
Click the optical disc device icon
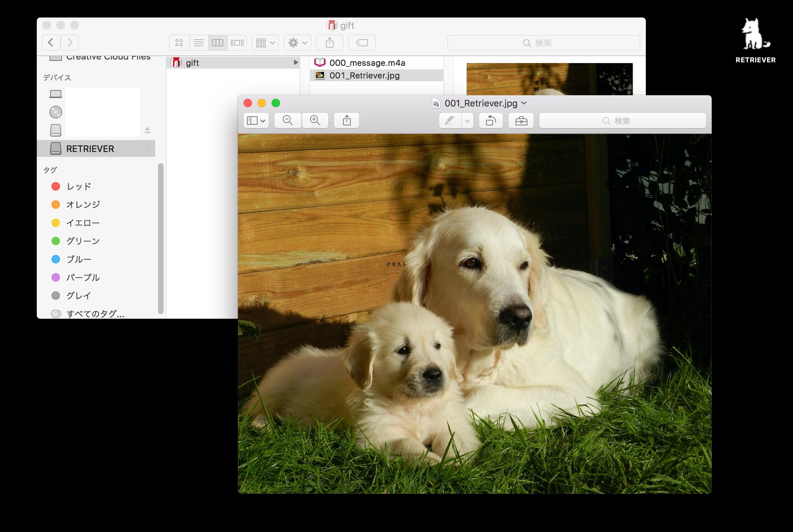56,112
